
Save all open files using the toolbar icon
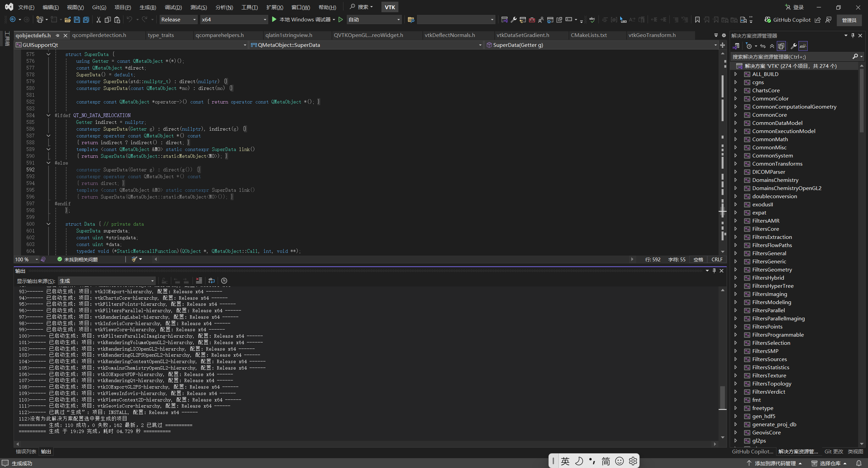click(x=86, y=20)
